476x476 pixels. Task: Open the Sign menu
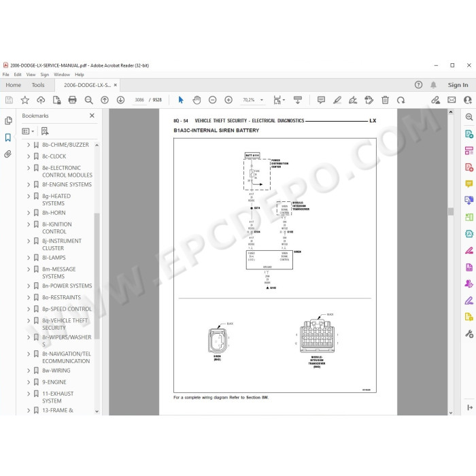point(45,75)
